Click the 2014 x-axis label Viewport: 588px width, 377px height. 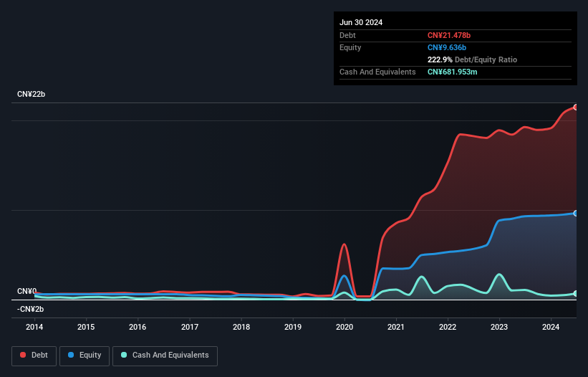tap(34, 327)
